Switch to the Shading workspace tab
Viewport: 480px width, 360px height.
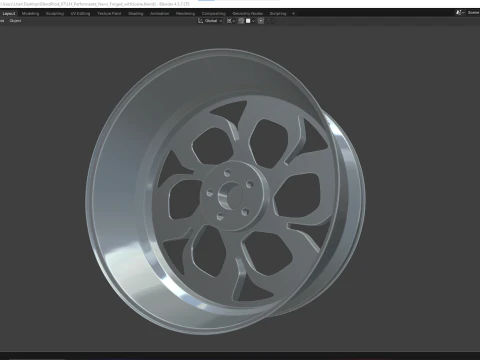click(x=136, y=14)
